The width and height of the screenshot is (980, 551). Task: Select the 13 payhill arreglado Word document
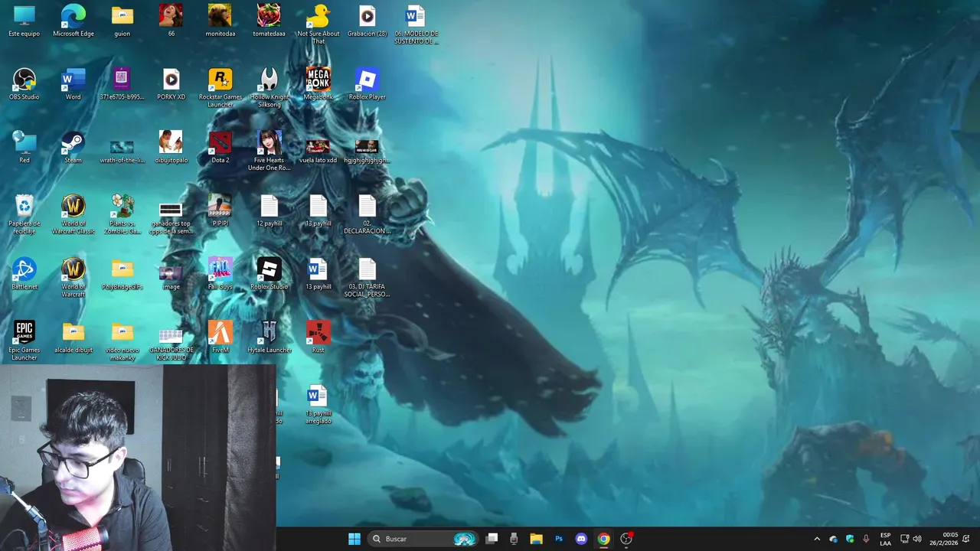(x=318, y=404)
